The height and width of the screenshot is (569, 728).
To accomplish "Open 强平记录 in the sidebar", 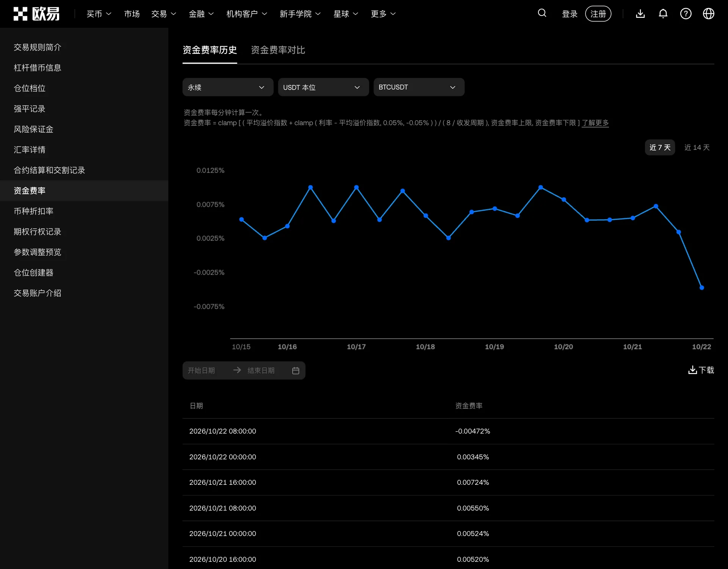I will 84,109.
